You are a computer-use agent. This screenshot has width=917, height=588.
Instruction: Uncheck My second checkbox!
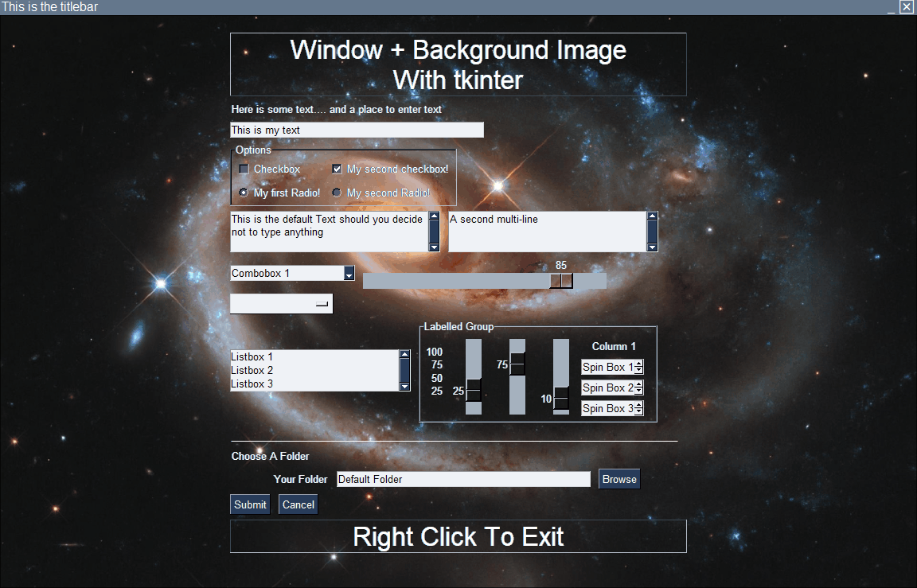[338, 169]
